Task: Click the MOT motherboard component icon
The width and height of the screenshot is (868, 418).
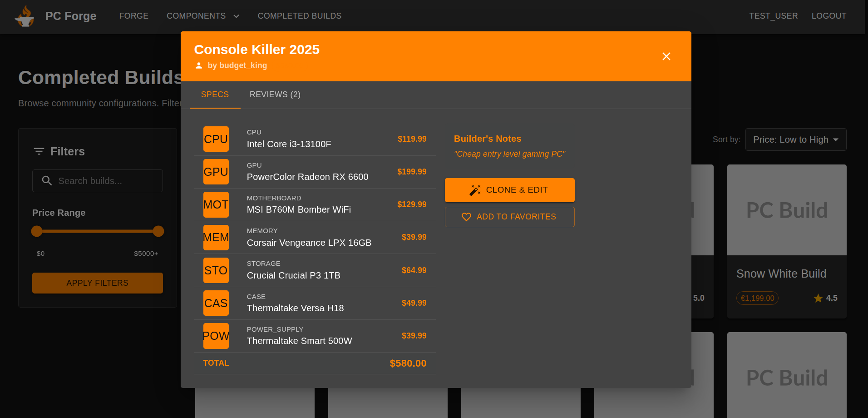Action: tap(216, 204)
